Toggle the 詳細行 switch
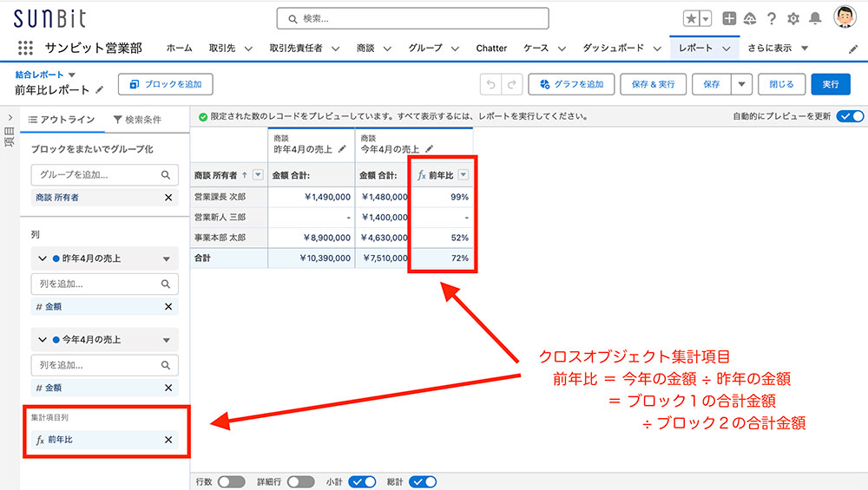This screenshot has width=868, height=490. 300,481
